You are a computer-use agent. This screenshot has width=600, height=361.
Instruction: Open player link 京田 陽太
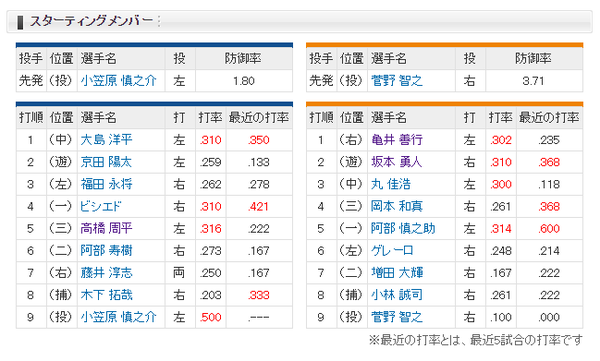106,162
